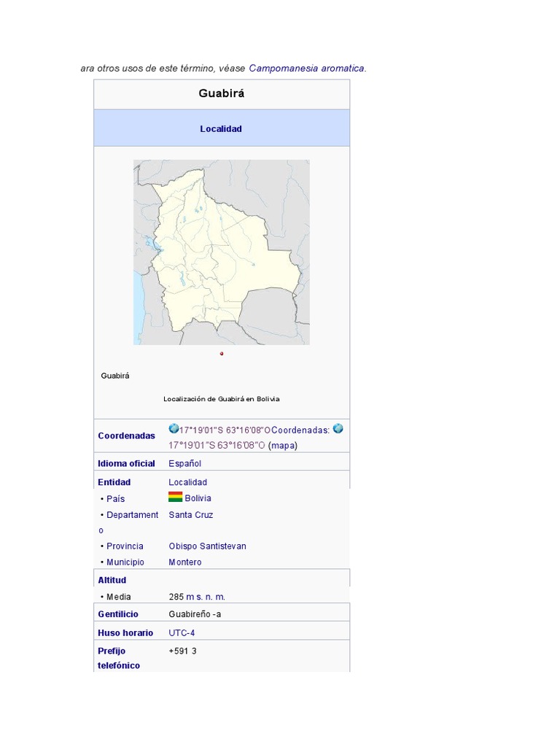Viewport: 560px width, 747px height.
Task: Open the 'Santa Cruz' department link
Action: 191,515
